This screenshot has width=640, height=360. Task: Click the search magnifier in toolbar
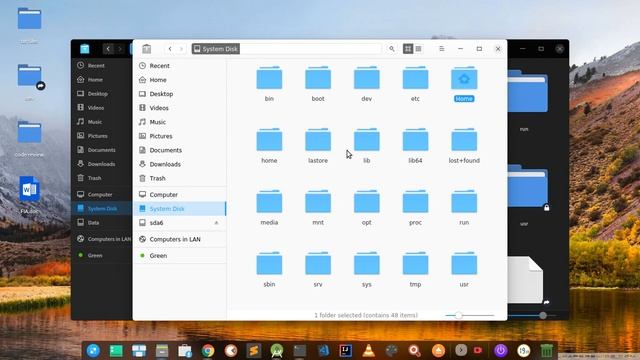point(391,49)
